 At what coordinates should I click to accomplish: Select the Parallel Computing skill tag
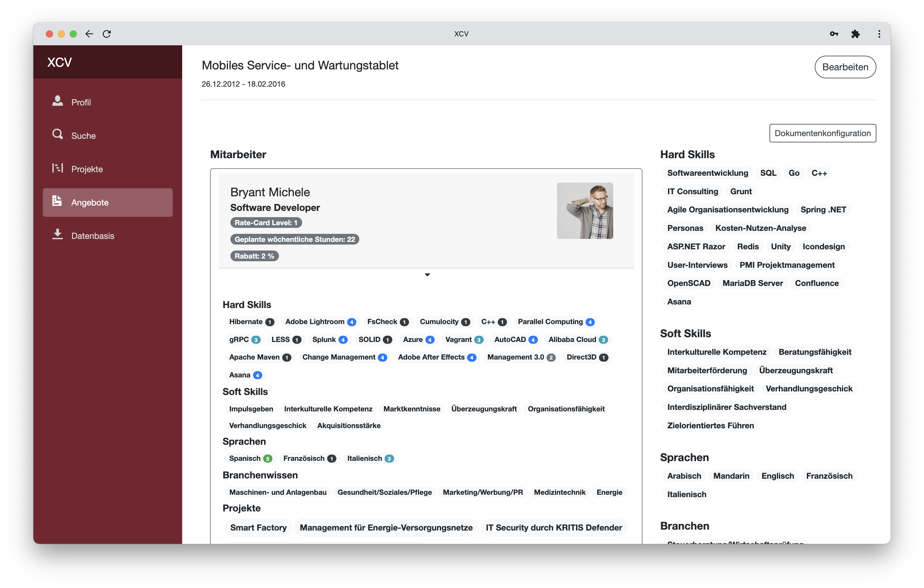coord(556,322)
